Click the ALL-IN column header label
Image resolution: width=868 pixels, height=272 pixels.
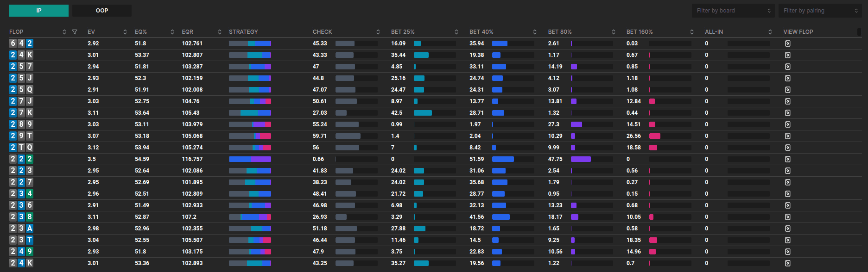pos(714,32)
